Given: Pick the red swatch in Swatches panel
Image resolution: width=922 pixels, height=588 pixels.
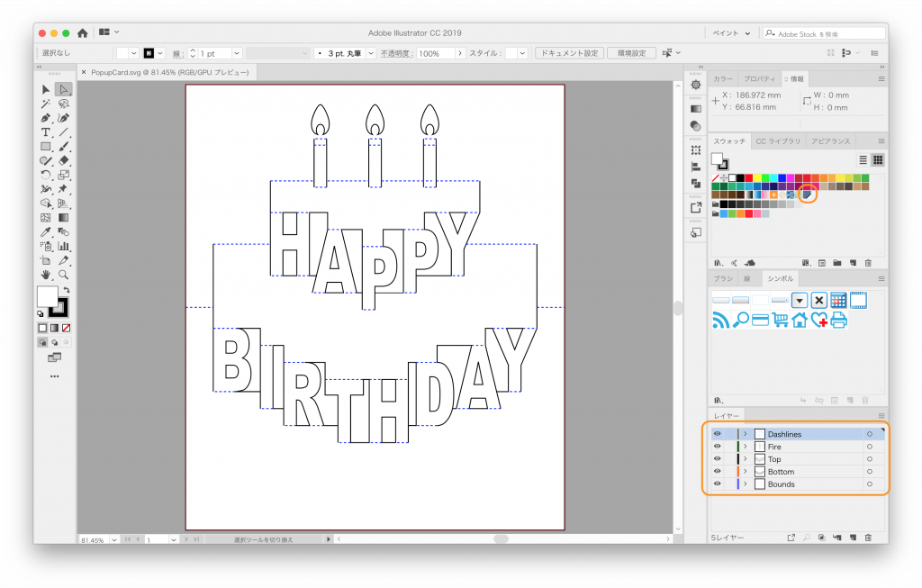Looking at the screenshot, I should [x=749, y=178].
